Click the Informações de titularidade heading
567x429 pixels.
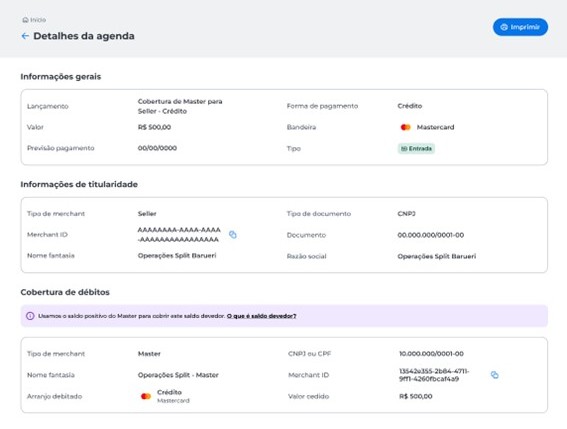tap(79, 184)
